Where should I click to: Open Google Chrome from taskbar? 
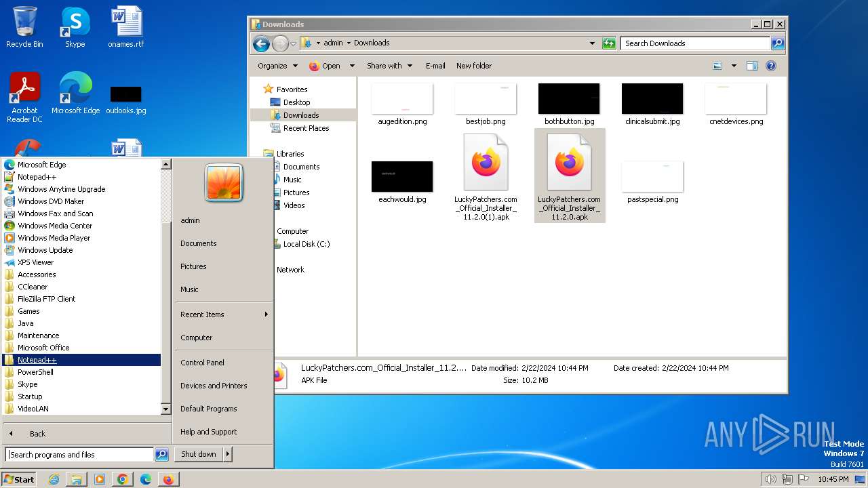pyautogui.click(x=122, y=479)
